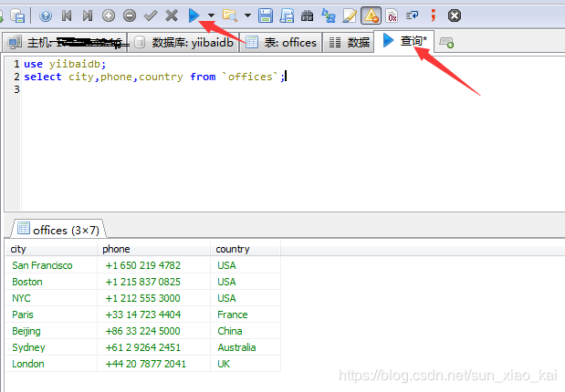Go to first record toolbar icon
Image resolution: width=565 pixels, height=392 pixels.
pyautogui.click(x=67, y=15)
